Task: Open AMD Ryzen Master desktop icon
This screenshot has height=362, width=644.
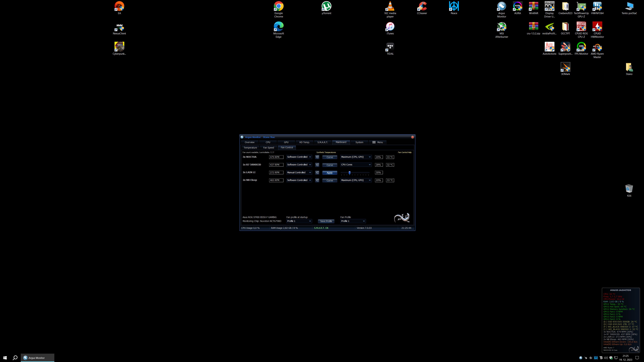Action: click(597, 47)
